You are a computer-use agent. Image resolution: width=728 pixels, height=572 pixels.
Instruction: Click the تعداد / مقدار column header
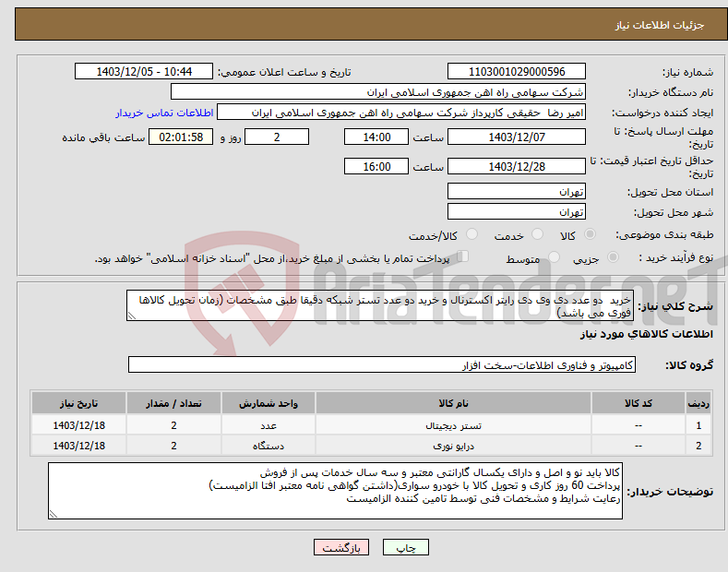(x=173, y=403)
